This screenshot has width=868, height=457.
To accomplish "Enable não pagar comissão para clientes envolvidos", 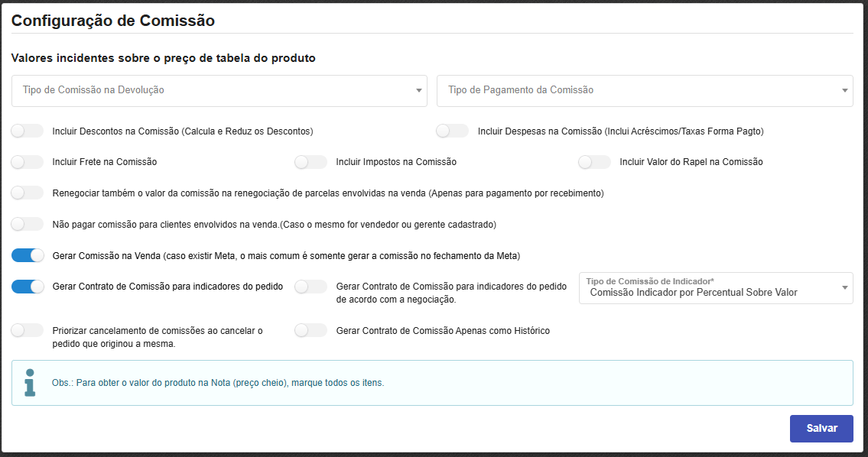I will click(x=27, y=224).
